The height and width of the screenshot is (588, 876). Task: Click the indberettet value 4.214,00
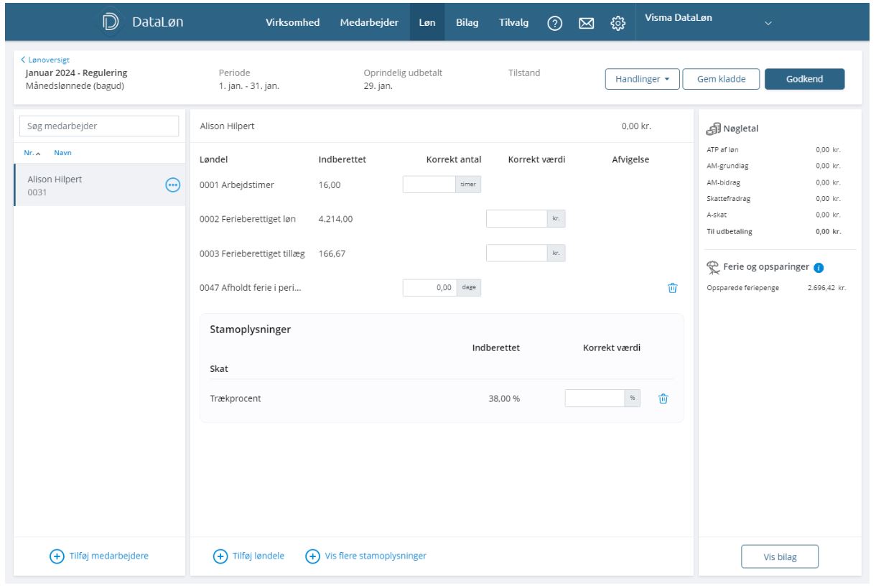coord(335,219)
